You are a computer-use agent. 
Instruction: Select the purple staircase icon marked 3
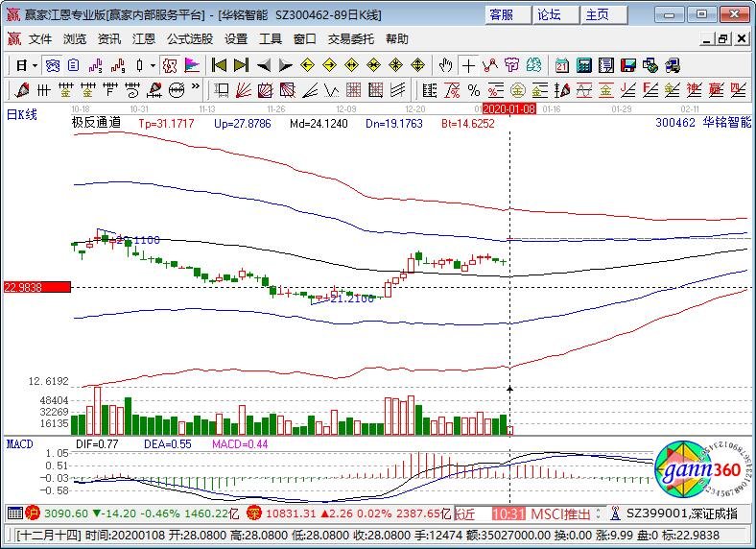96,65
